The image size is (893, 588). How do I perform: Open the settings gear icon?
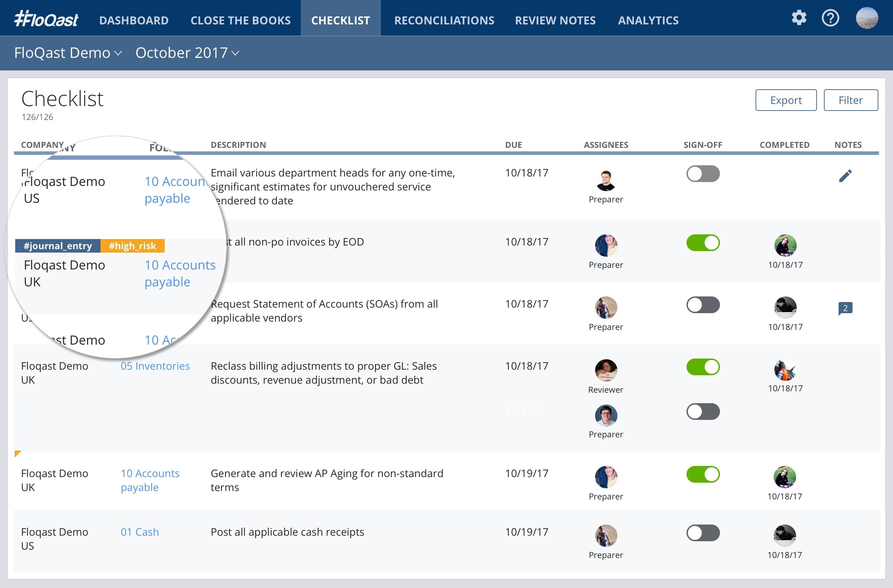799,18
